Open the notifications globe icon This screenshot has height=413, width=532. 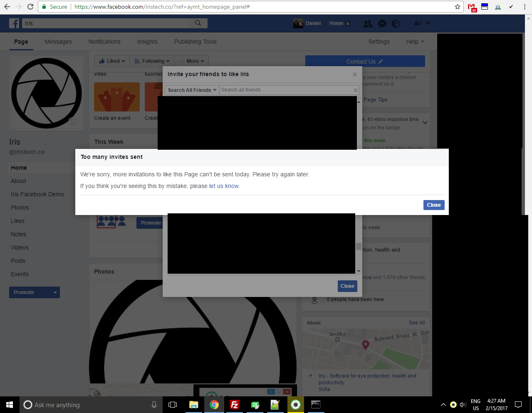[x=396, y=24]
